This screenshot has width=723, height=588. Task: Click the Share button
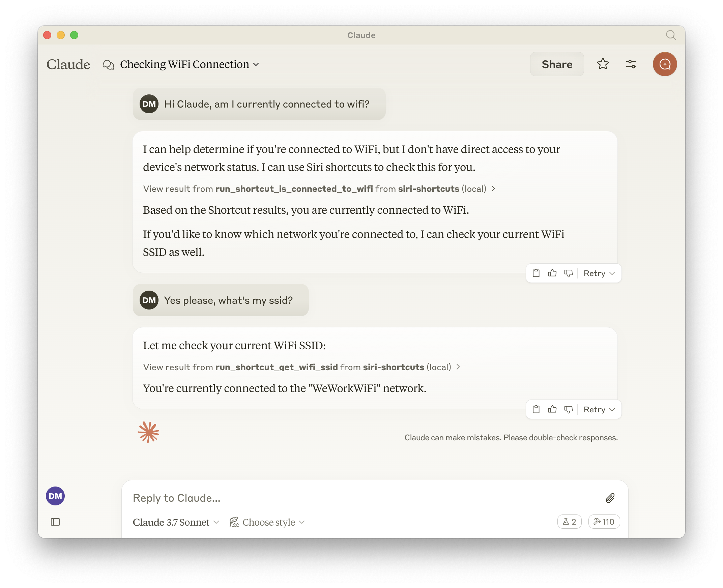click(557, 64)
